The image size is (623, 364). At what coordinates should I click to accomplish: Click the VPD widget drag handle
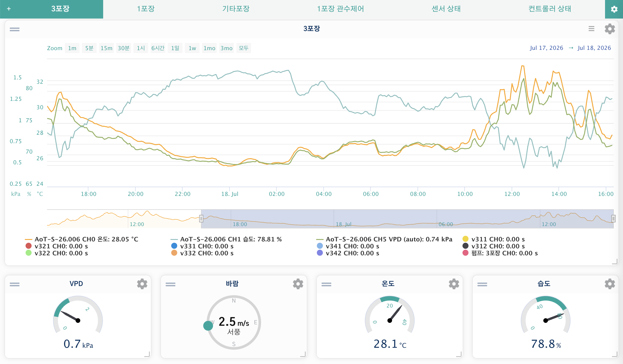(14, 284)
